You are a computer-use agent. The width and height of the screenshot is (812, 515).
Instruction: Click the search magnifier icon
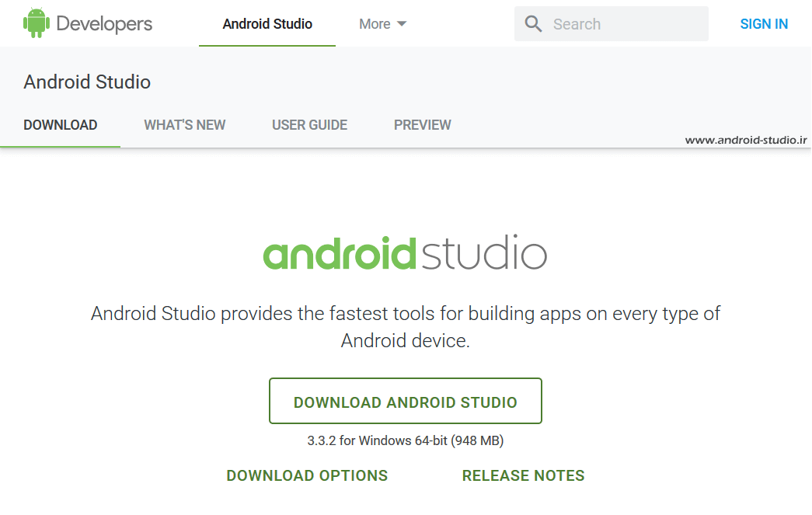[533, 24]
